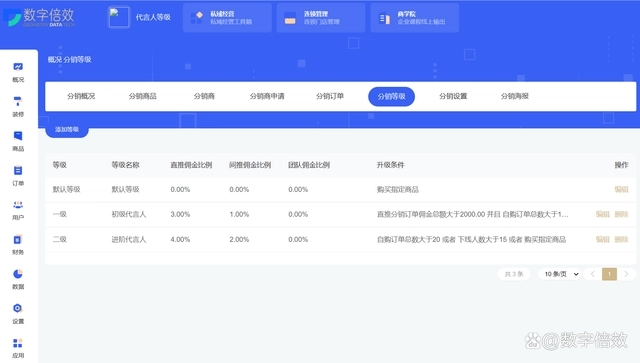The image size is (640, 363).
Task: Click the 代言人等级 avatar image
Action: pyautogui.click(x=119, y=17)
